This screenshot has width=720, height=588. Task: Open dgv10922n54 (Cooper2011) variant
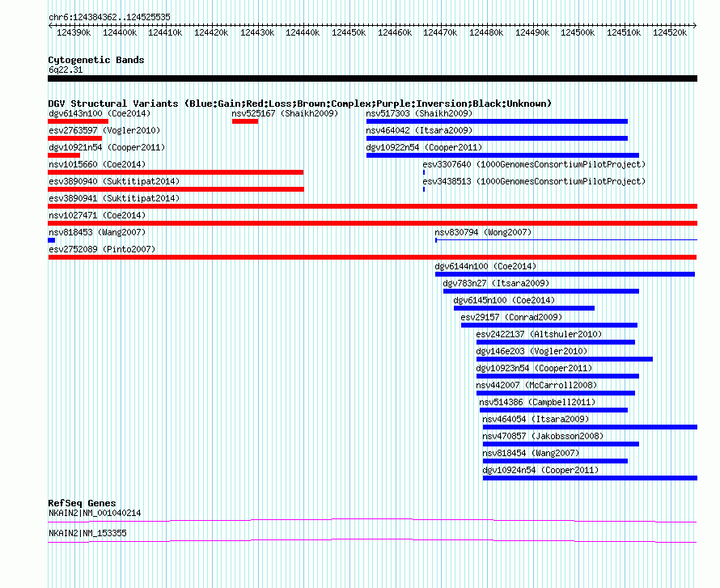click(424, 147)
